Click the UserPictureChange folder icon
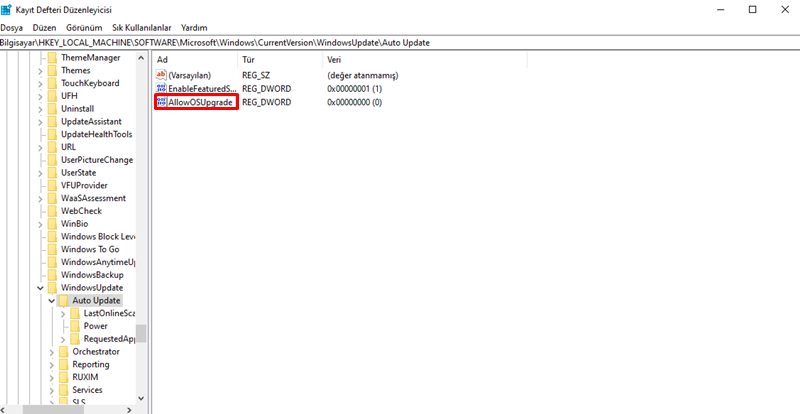This screenshot has width=800, height=414. 52,160
